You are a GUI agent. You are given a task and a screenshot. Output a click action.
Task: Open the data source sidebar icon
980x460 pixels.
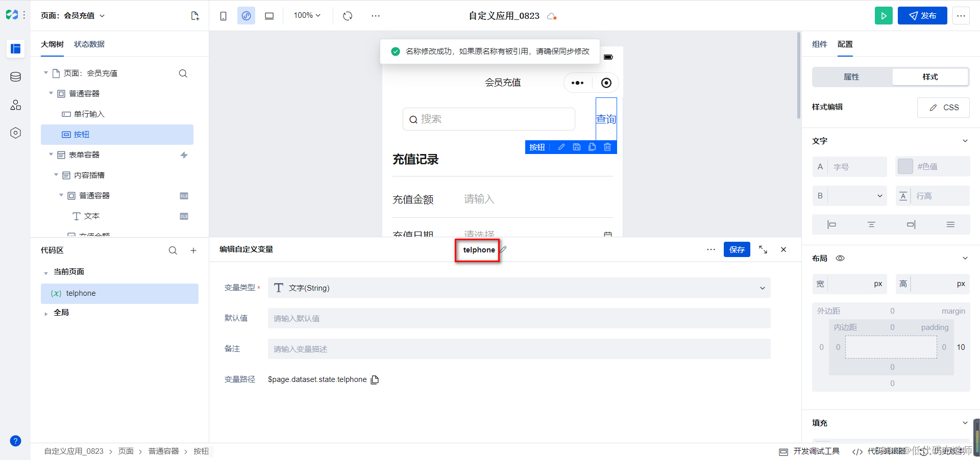click(16, 77)
